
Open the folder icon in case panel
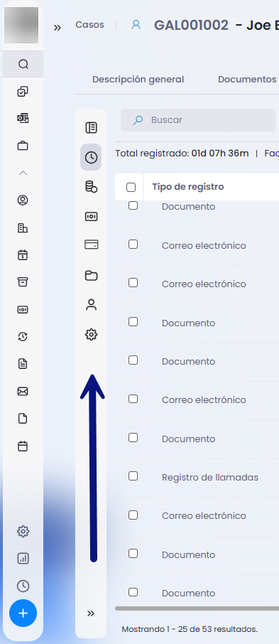(x=91, y=275)
